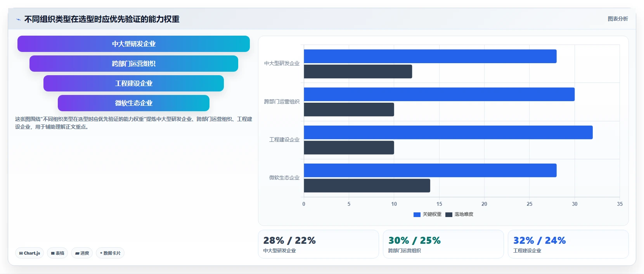Click the 数据卡片 tag chip

coord(110,253)
